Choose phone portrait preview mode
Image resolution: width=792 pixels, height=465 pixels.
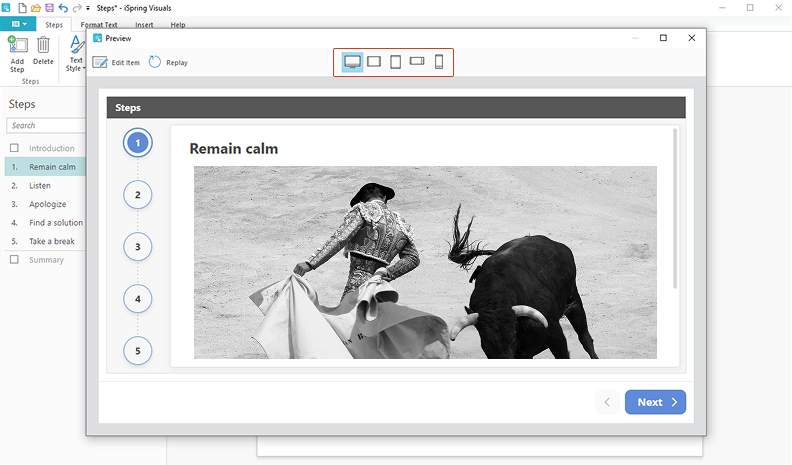439,62
